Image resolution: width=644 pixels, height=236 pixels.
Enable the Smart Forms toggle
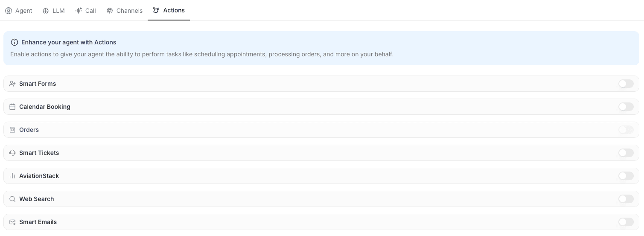pos(626,84)
